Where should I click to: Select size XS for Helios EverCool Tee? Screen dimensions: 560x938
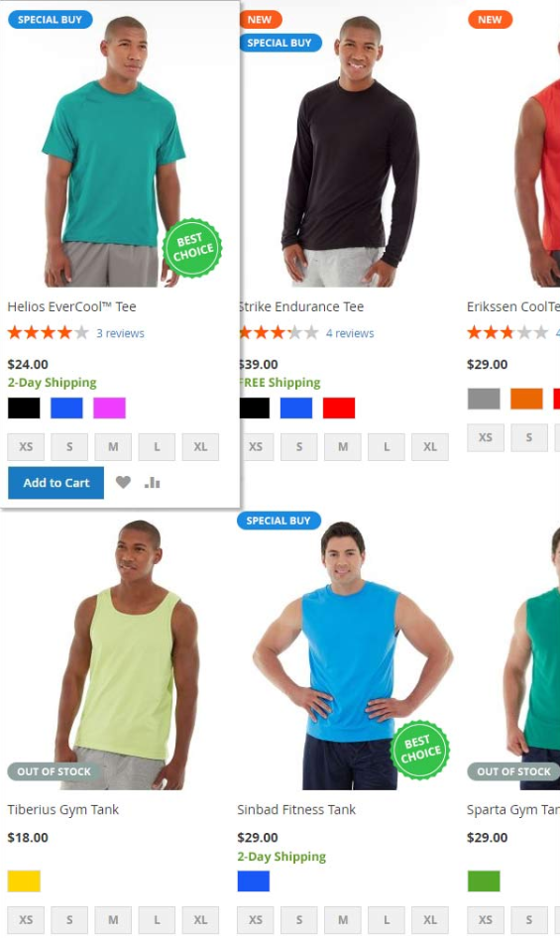[26, 447]
